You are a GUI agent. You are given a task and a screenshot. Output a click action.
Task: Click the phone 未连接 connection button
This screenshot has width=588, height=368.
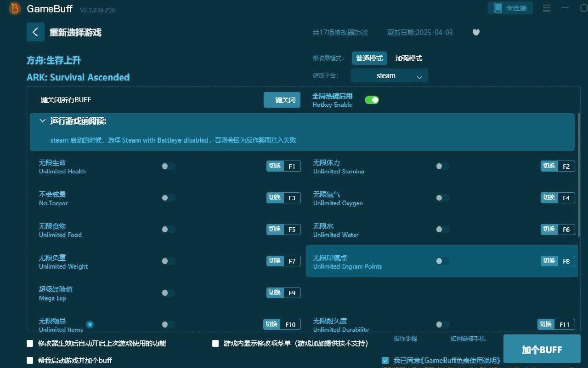[x=510, y=8]
